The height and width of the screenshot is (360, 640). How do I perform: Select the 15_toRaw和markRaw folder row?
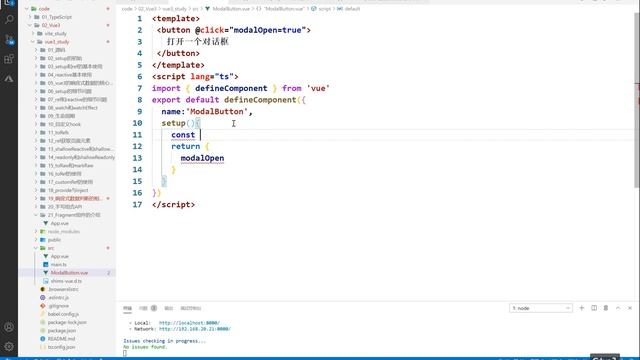(x=67, y=165)
